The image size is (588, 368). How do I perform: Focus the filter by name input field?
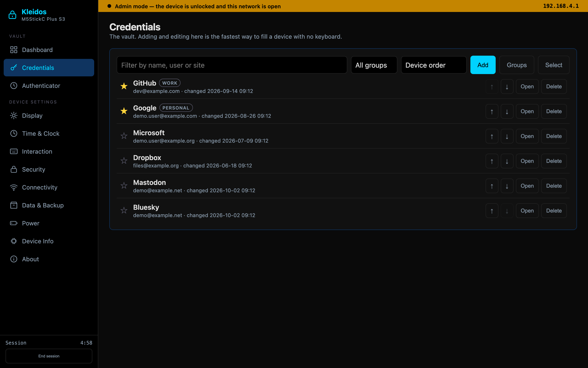232,65
